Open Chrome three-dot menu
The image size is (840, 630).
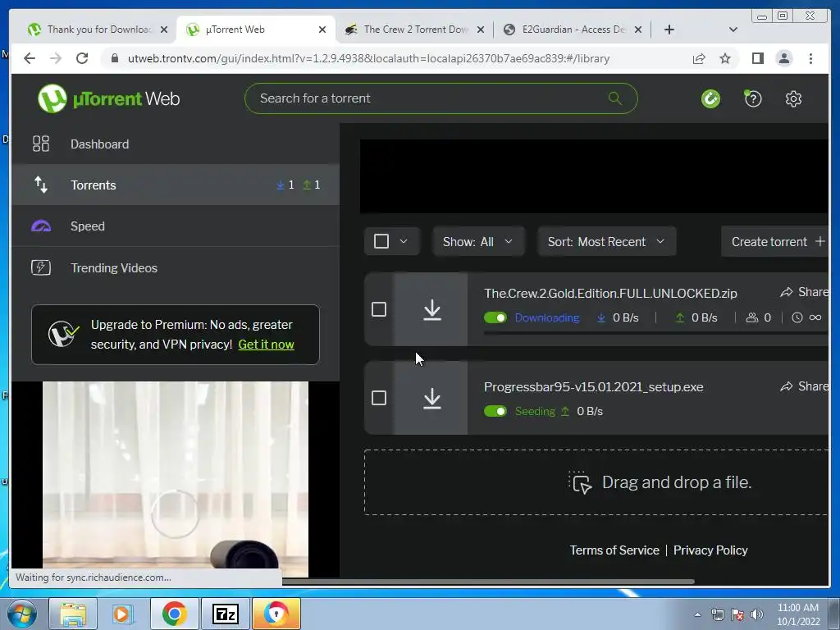click(810, 58)
